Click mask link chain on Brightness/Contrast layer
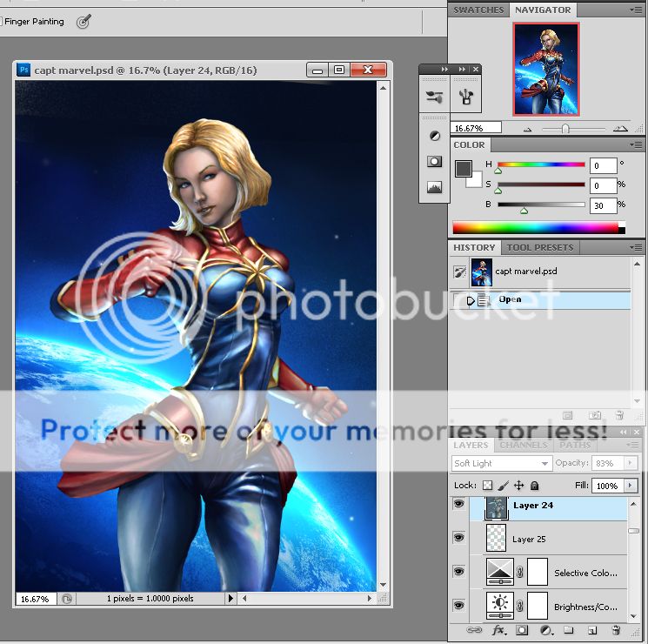The image size is (648, 644). [520, 606]
